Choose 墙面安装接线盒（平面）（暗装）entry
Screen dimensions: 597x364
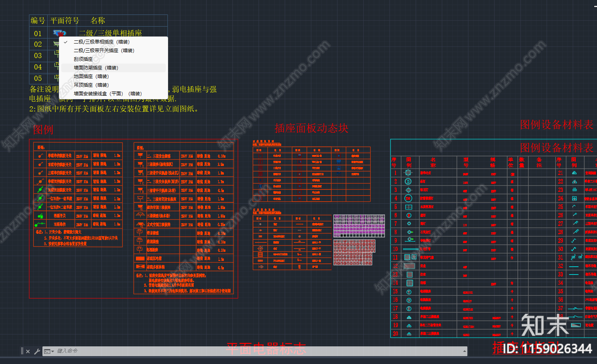113,94
